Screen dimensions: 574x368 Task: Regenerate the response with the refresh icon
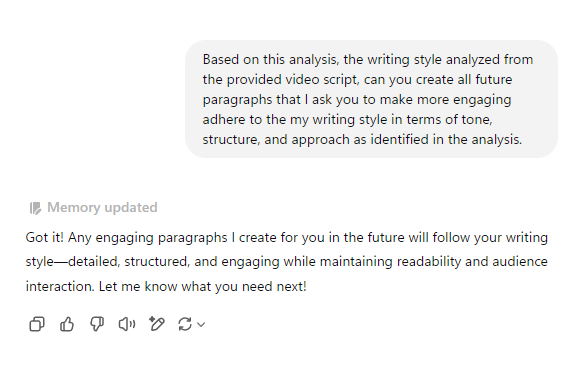185,324
